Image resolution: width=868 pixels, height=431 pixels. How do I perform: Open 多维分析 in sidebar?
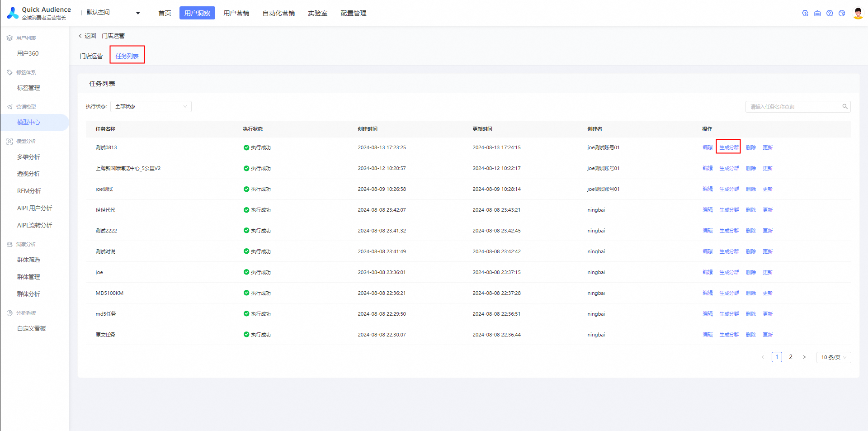pos(28,157)
